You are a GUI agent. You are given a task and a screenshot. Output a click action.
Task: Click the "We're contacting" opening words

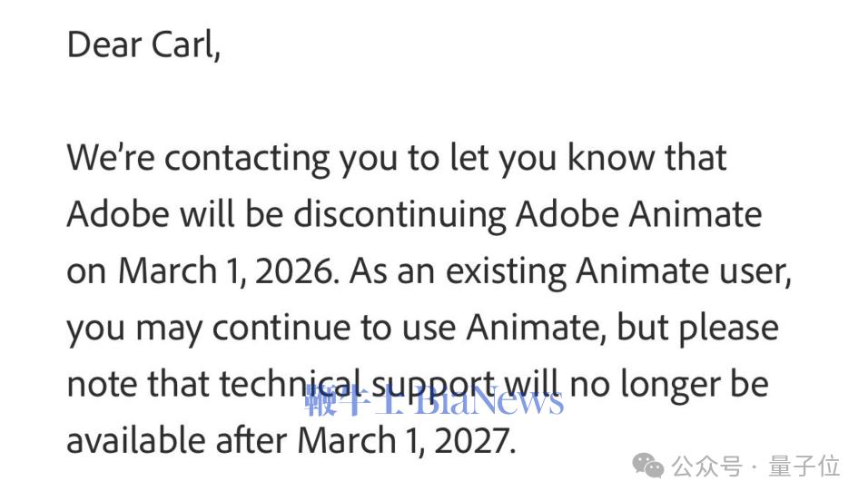198,158
